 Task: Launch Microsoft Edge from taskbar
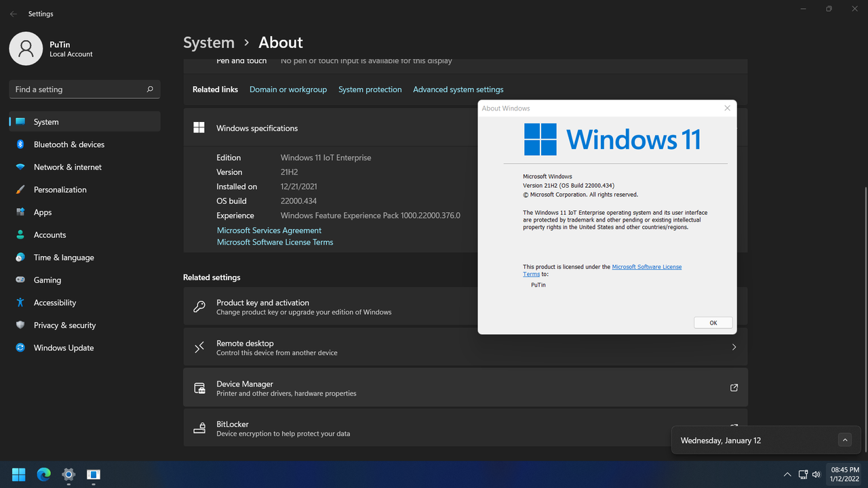point(43,474)
